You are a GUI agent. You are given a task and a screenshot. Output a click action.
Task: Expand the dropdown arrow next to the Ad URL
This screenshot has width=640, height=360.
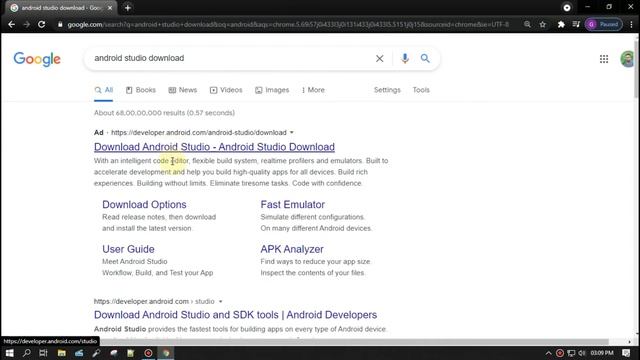[x=291, y=133]
